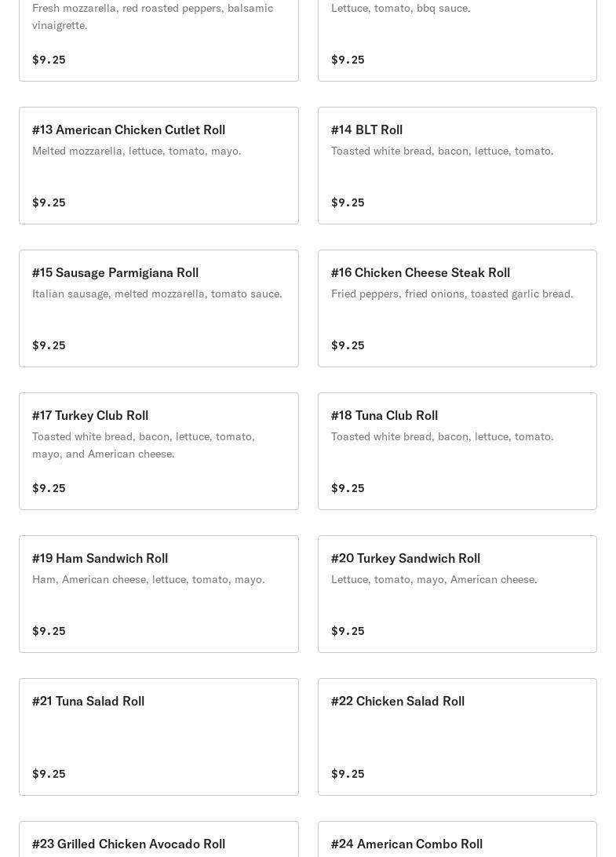Screen dimensions: 616x857
Task: Click the Ham, American cheese description text
Action: point(148,579)
